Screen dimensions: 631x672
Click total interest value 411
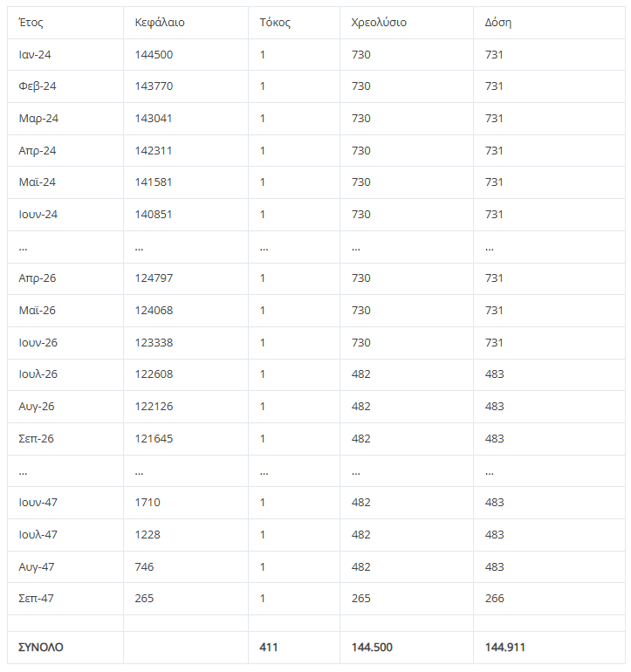click(x=268, y=648)
